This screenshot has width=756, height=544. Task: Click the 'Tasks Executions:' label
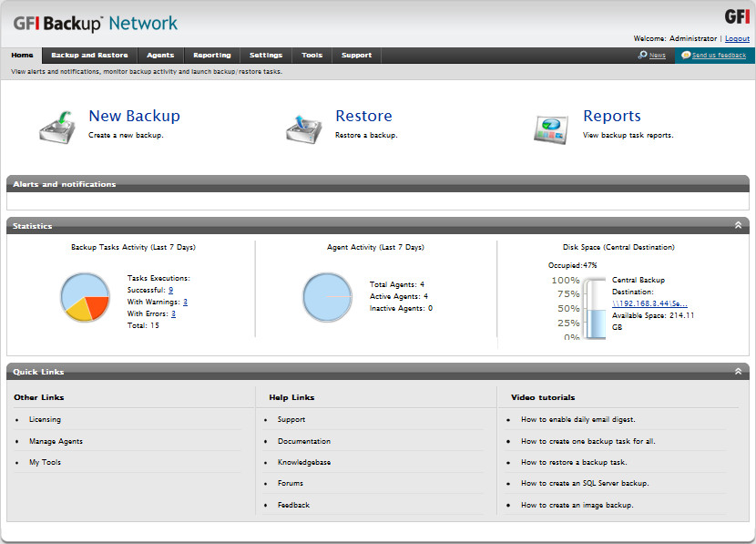(158, 278)
